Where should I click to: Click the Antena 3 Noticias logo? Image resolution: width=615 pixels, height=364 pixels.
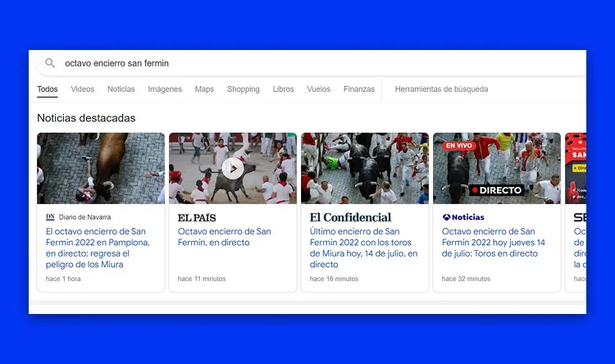463,217
